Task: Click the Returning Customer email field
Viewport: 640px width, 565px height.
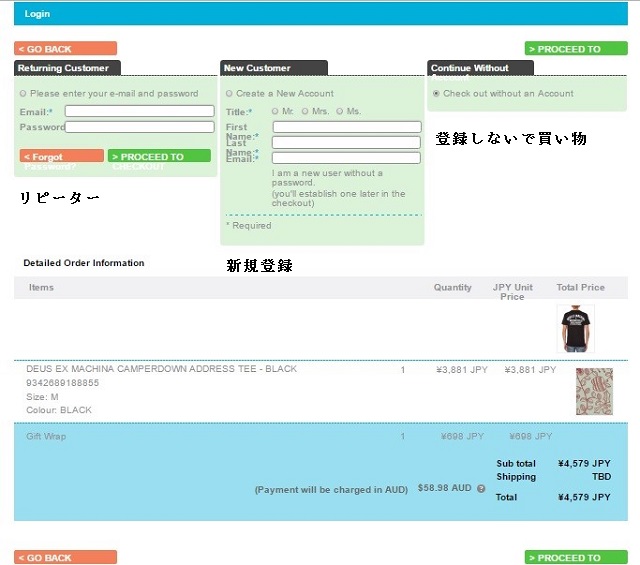Action: click(139, 111)
